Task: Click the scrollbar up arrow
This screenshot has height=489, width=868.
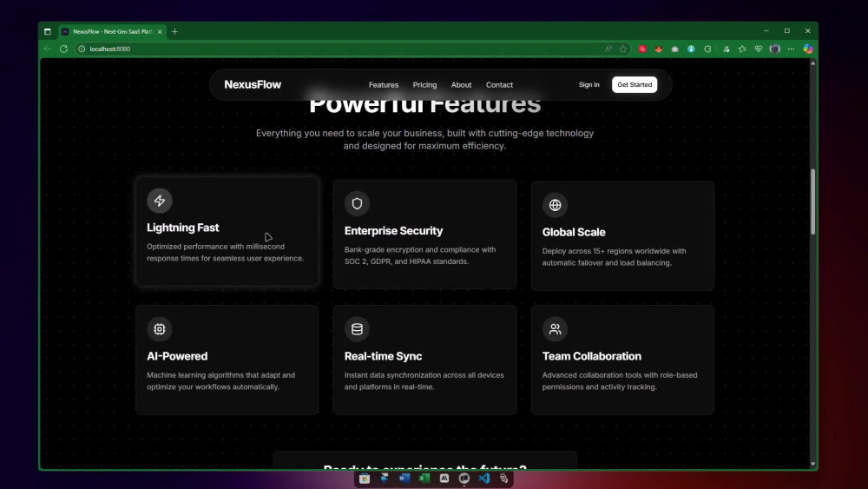Action: (812, 63)
